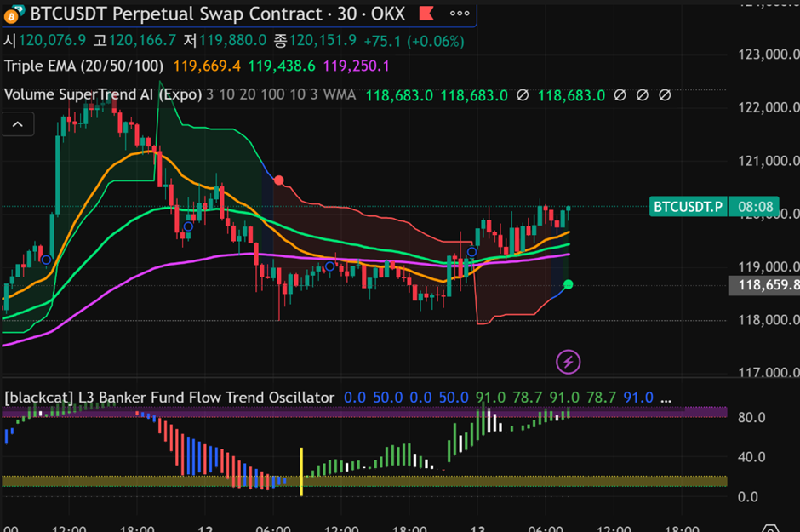Click the yellow vertical marker in oscillator
Image resolution: width=800 pixels, height=532 pixels.
(301, 472)
